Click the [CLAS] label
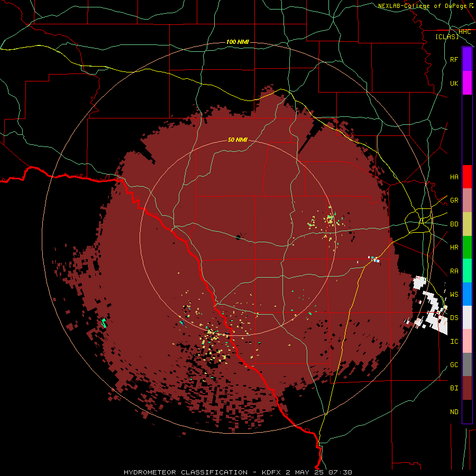 click(447, 37)
